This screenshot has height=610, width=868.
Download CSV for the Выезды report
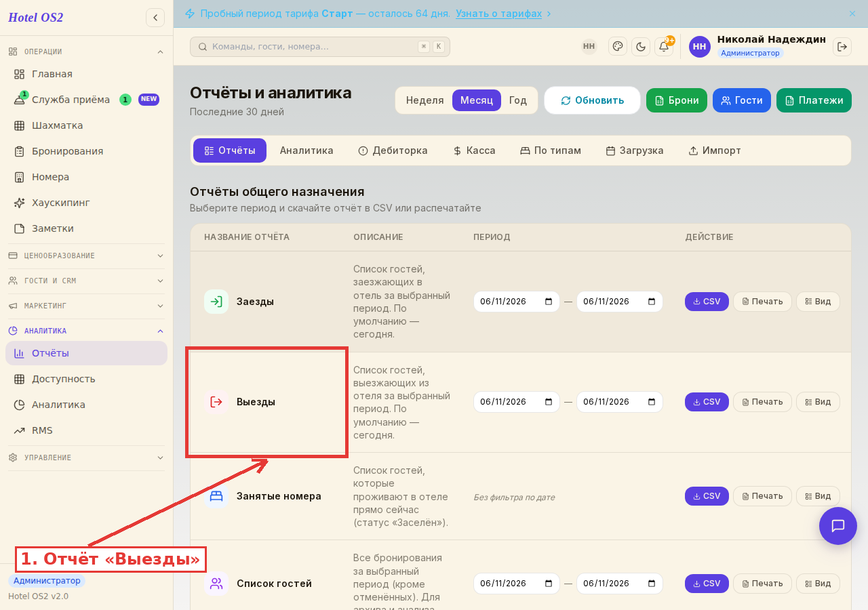[x=707, y=402]
